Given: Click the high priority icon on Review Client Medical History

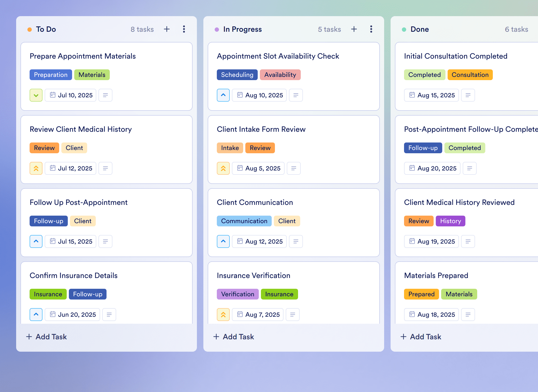Looking at the screenshot, I should click(36, 168).
